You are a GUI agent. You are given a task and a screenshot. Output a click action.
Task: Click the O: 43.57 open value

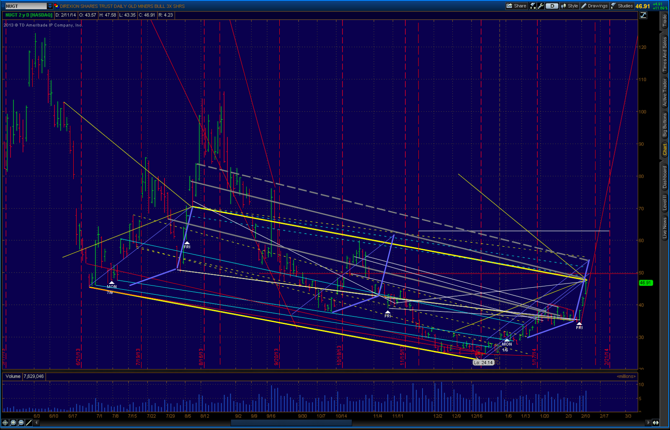tap(88, 15)
